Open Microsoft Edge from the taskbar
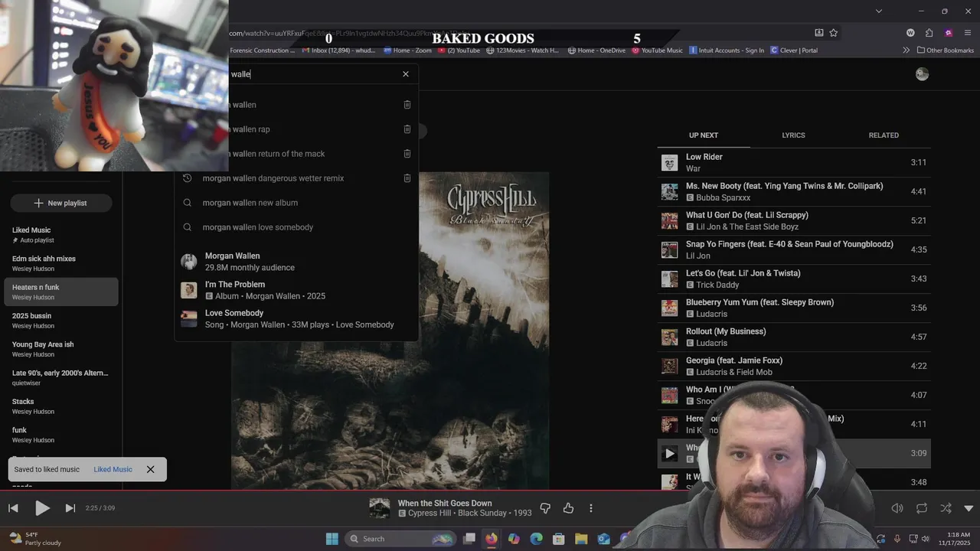Viewport: 980px width, 551px height. tap(536, 539)
